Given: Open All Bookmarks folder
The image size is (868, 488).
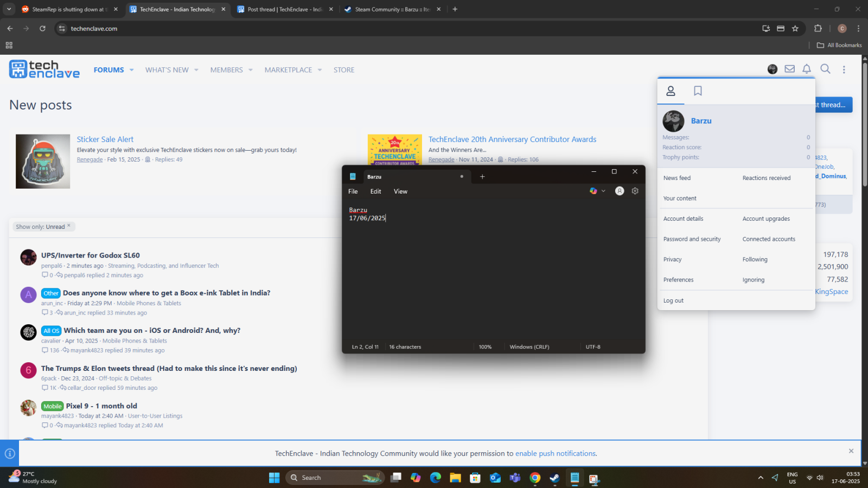Looking at the screenshot, I should click(839, 45).
